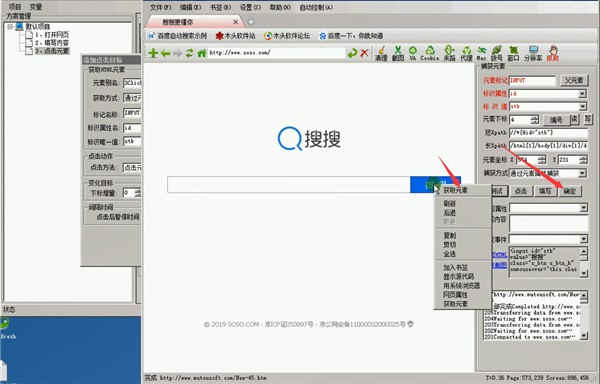
Task: Click the 父元素 button
Action: click(574, 80)
